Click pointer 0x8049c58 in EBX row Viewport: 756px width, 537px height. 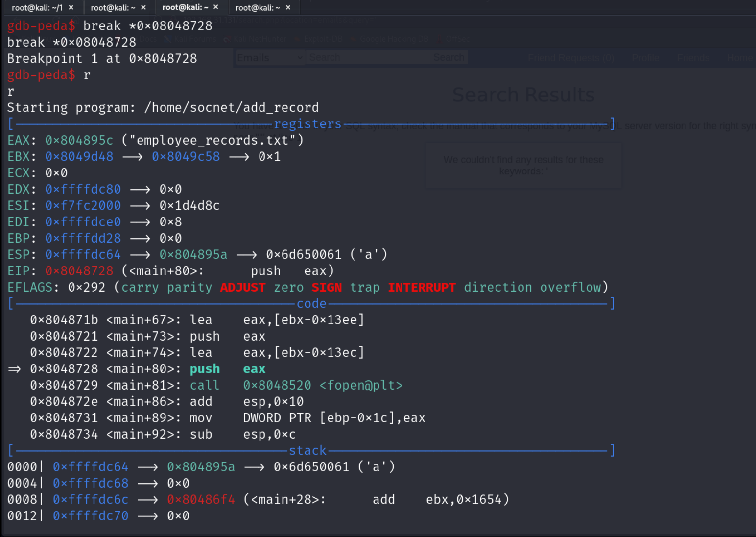pyautogui.click(x=186, y=156)
